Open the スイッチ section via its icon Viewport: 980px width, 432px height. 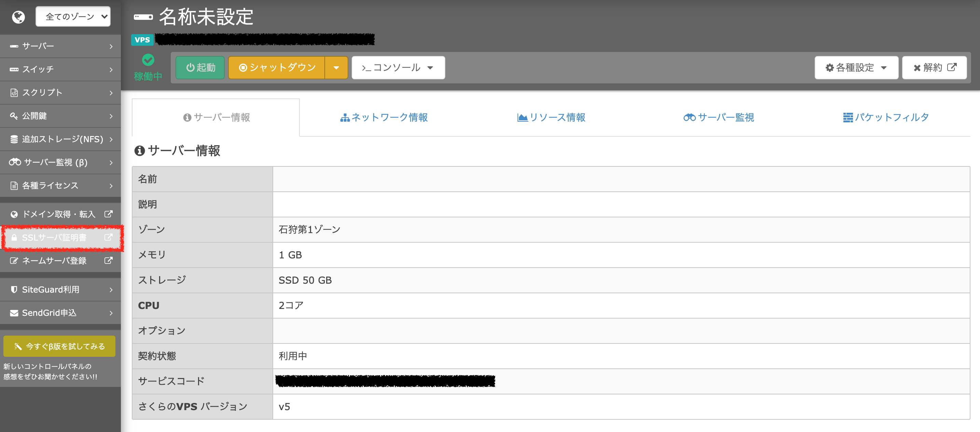[x=14, y=69]
